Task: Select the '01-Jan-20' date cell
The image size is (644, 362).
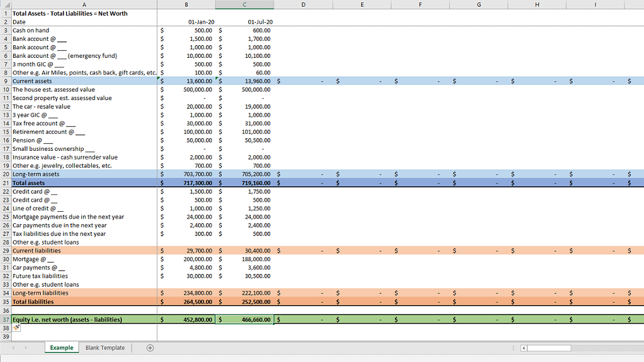Action: (186, 22)
